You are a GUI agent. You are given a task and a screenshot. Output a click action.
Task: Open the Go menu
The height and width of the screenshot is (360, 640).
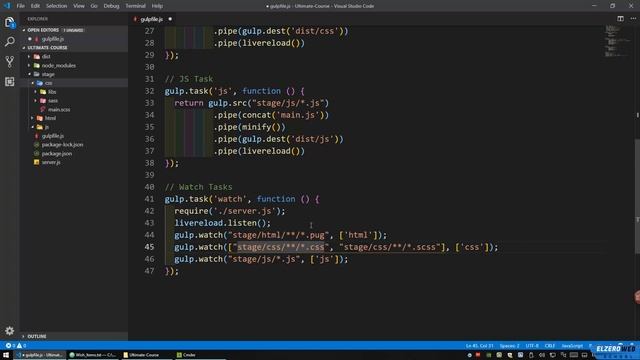94,6
